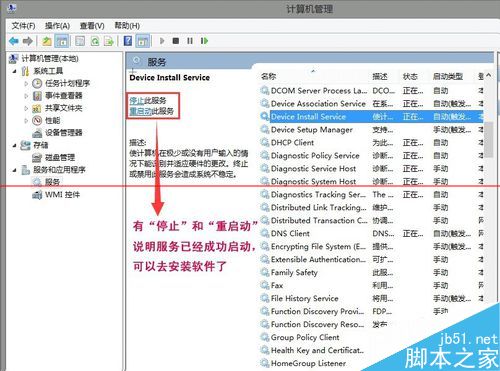Select 设备管理器 in the tree
The width and height of the screenshot is (500, 371).
point(64,133)
